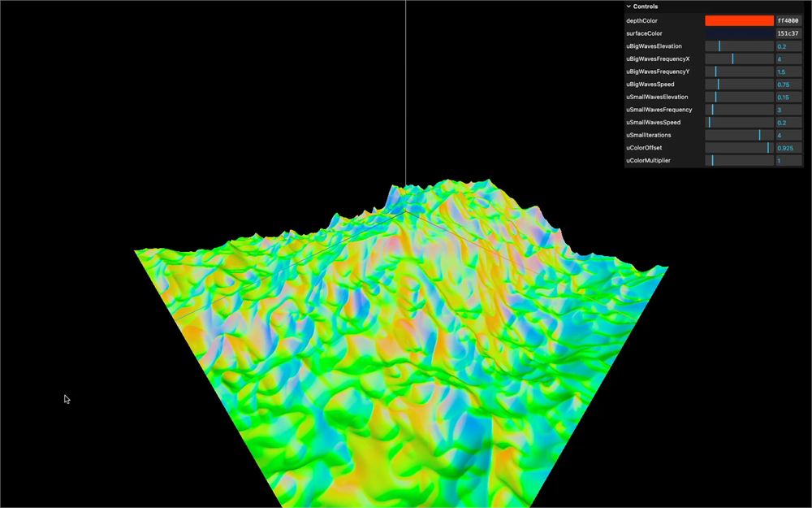Collapse the Controls panel
Image resolution: width=812 pixels, height=508 pixels.
coord(714,7)
